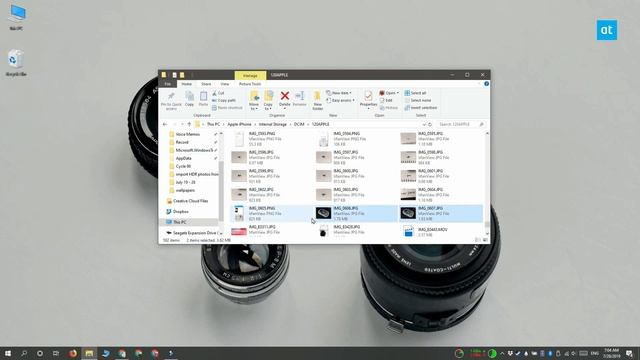Expand address bar history dropdown
Viewport: 640px width, 360px height.
(x=424, y=124)
